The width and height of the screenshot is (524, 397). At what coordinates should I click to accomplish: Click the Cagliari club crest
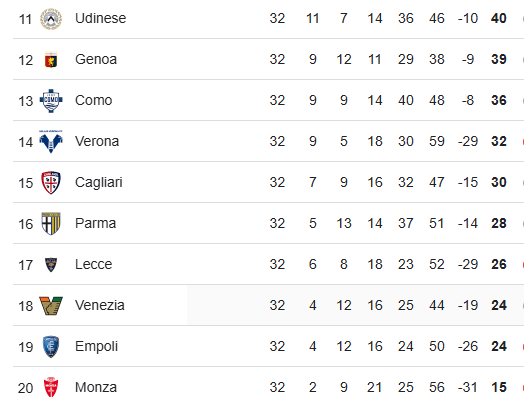click(x=51, y=183)
